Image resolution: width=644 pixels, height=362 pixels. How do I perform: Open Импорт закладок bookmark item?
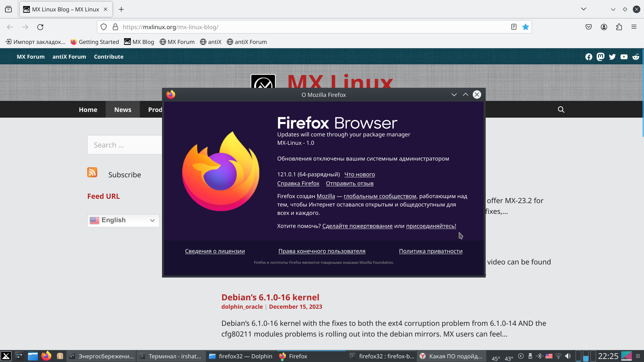[x=36, y=42]
